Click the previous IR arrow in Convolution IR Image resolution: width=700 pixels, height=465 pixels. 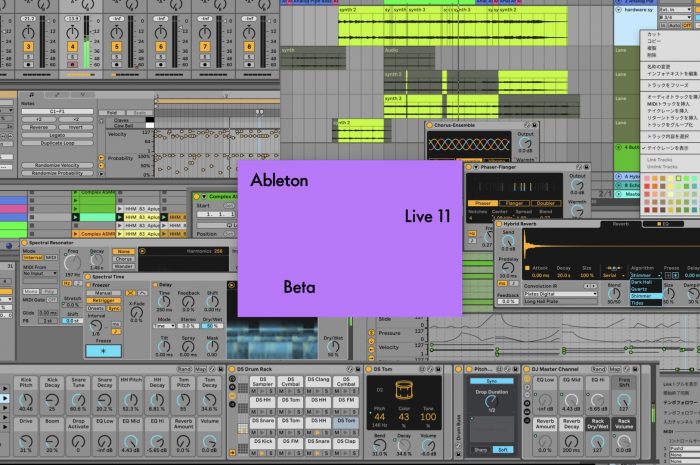coord(587,286)
